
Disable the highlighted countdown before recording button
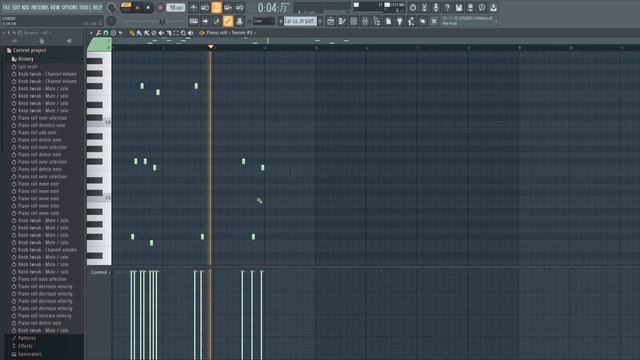point(216,7)
